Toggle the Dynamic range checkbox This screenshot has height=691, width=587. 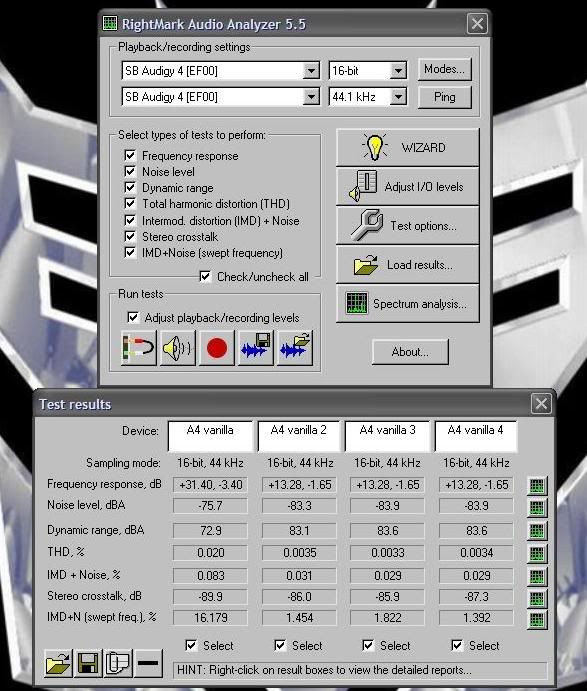click(x=130, y=187)
